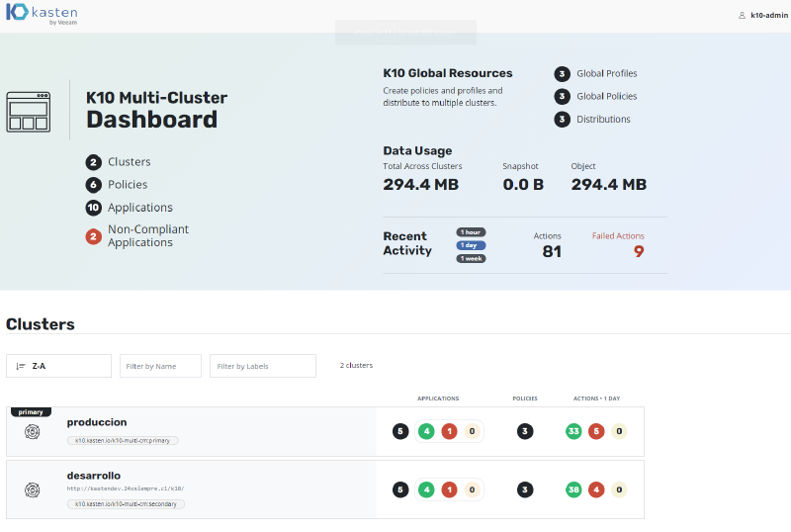Click produccion policies badge 3
Image resolution: width=791 pixels, height=532 pixels.
point(525,431)
